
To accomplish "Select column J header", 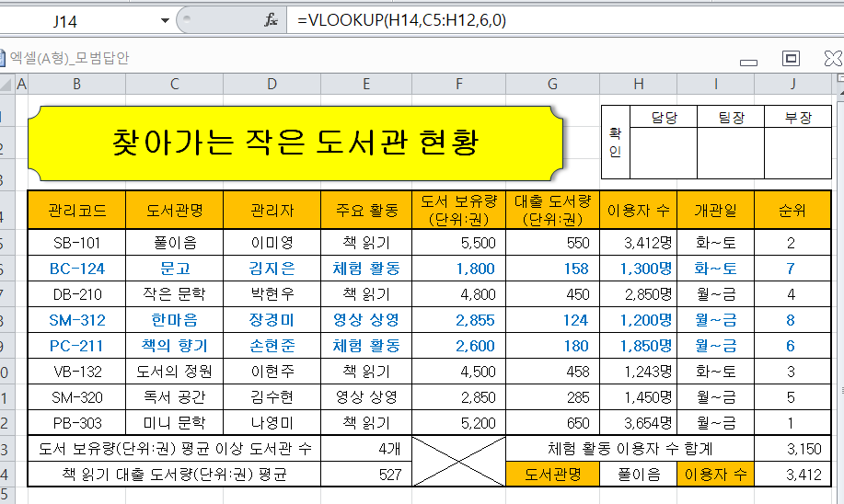I will pyautogui.click(x=792, y=85).
